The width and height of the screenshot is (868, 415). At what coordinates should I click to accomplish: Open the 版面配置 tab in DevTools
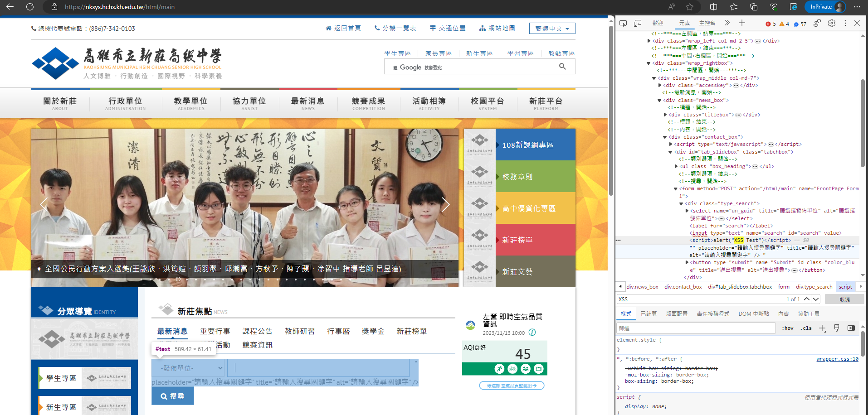point(677,314)
